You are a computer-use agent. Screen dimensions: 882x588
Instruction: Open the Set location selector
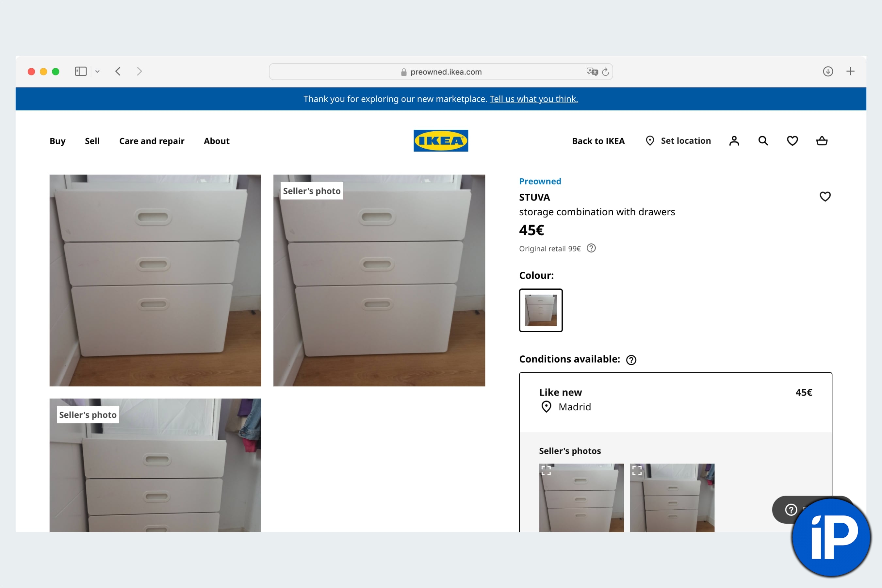[678, 140]
